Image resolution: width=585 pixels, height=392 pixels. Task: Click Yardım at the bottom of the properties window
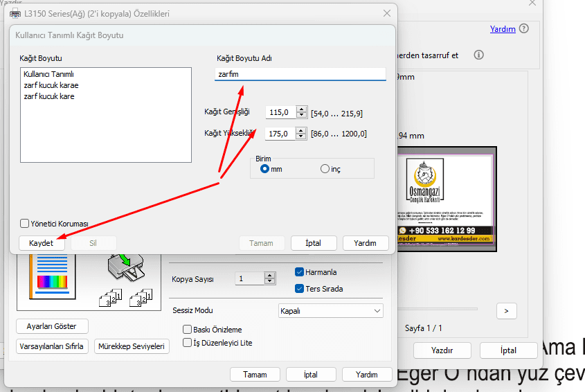pyautogui.click(x=367, y=375)
